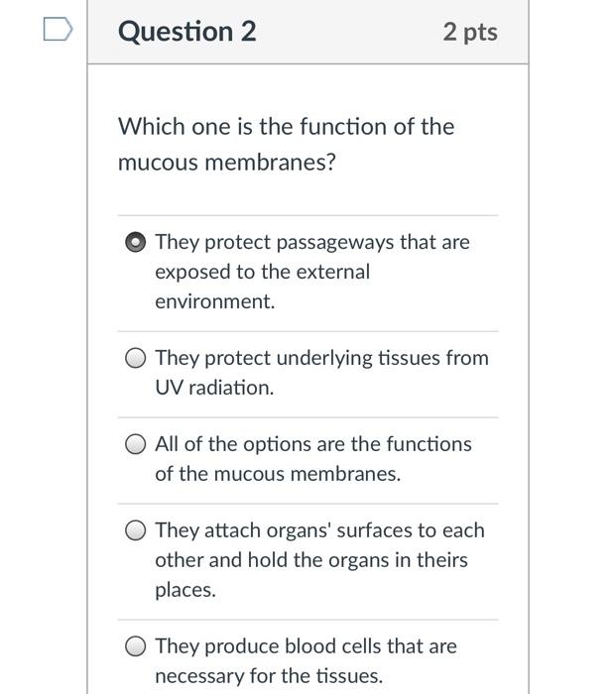Click the line 'exposed to the external'
The width and height of the screenshot is (616, 694).
point(262,272)
